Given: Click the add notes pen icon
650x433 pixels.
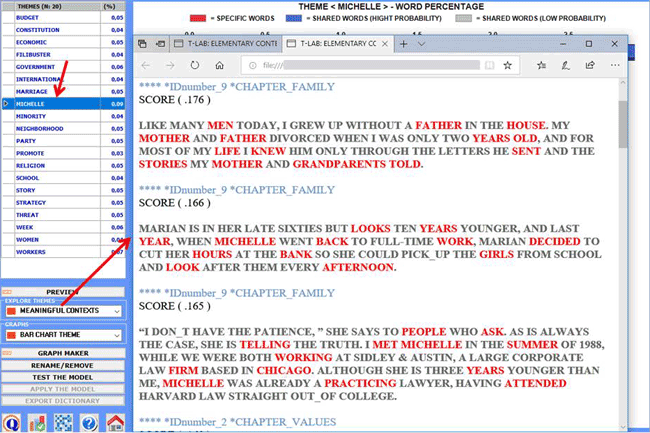Looking at the screenshot, I should (565, 65).
